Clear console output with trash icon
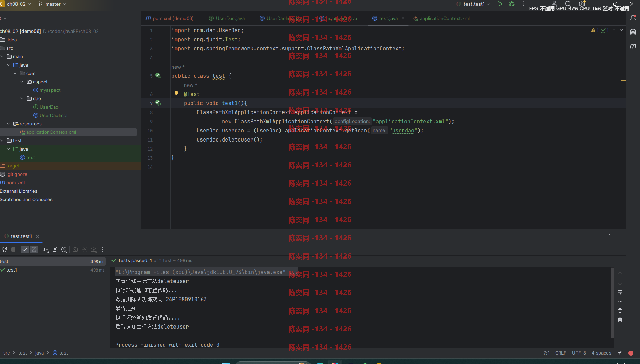Image resolution: width=640 pixels, height=364 pixels. [620, 320]
